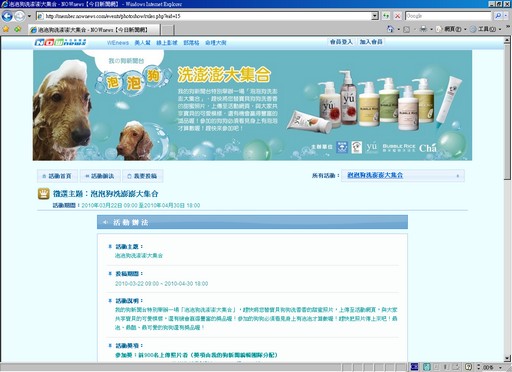Click the teal status bar icon
The width and height of the screenshot is (512, 372).
point(426,367)
